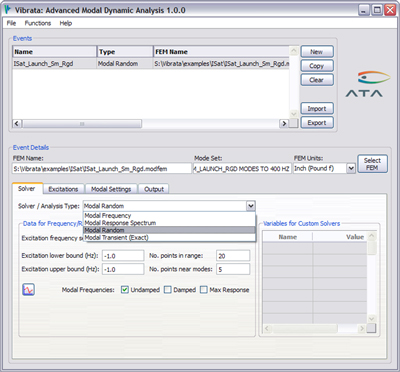Click the Mode Set field
The width and height of the screenshot is (400, 372).
tap(242, 168)
